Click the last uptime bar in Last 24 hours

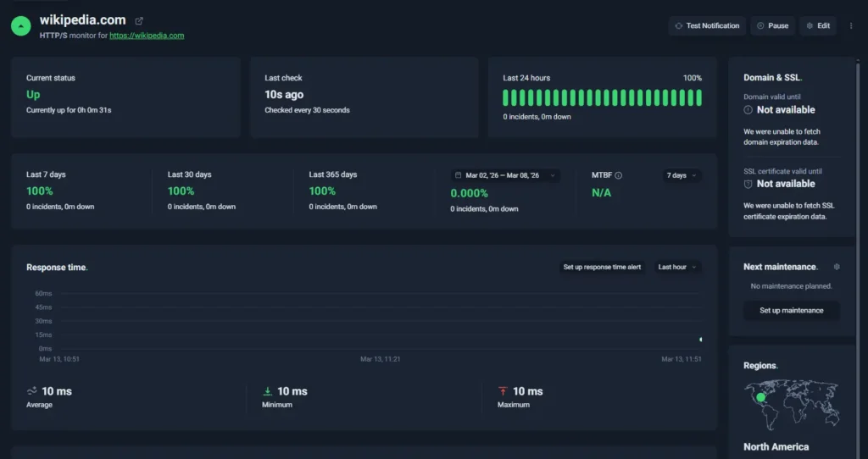point(699,98)
